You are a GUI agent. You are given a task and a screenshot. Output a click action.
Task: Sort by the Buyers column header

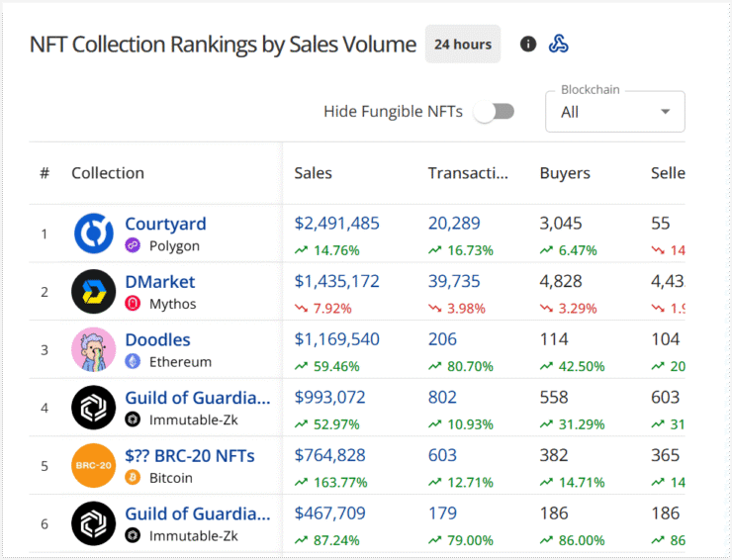click(565, 173)
